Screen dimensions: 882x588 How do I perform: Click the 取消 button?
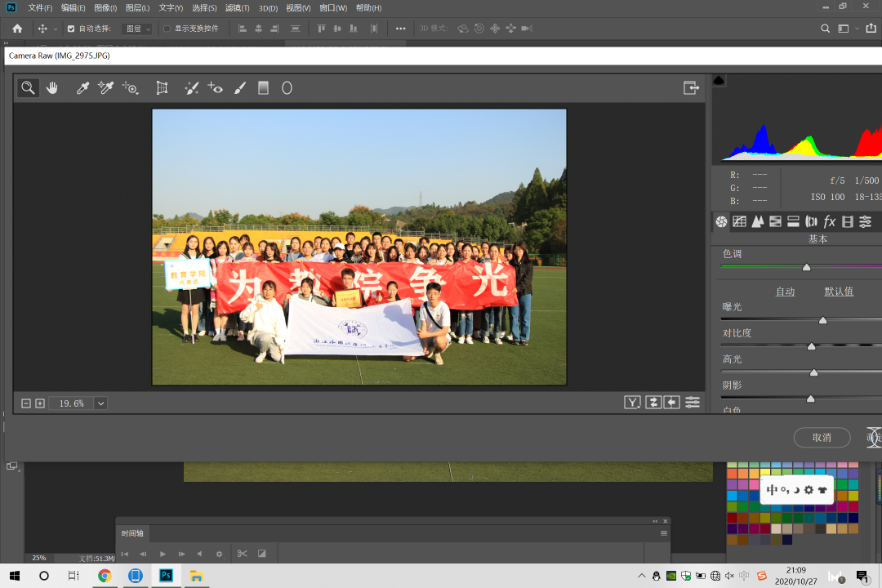pos(822,438)
